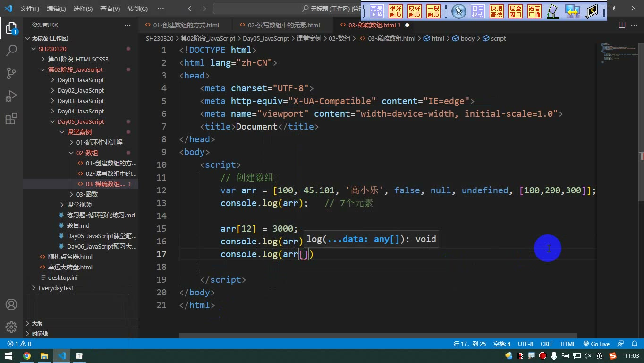Open the Manage gear menu

[x=11, y=327]
